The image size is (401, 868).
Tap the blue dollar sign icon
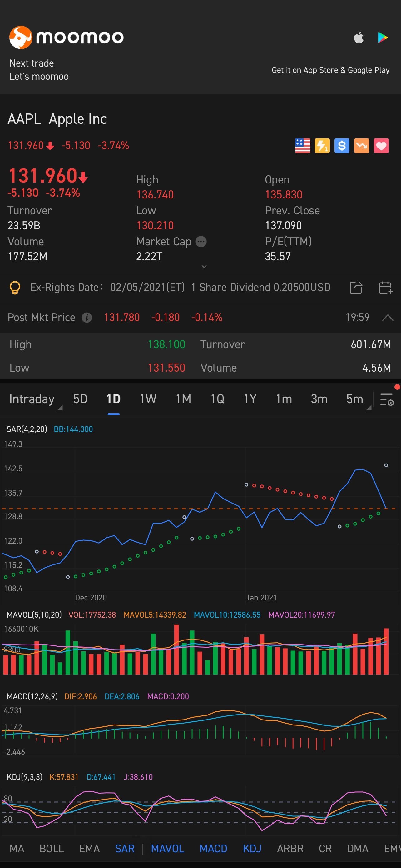click(x=342, y=146)
